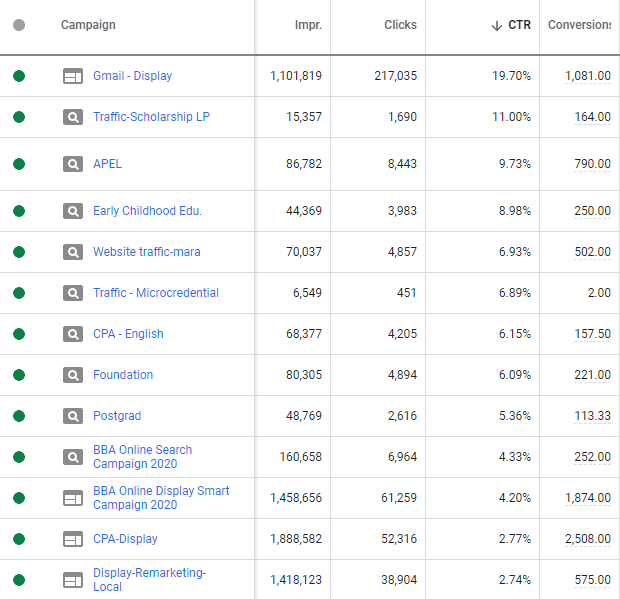Toggle the green status dot for Gmail - Display

[x=19, y=76]
